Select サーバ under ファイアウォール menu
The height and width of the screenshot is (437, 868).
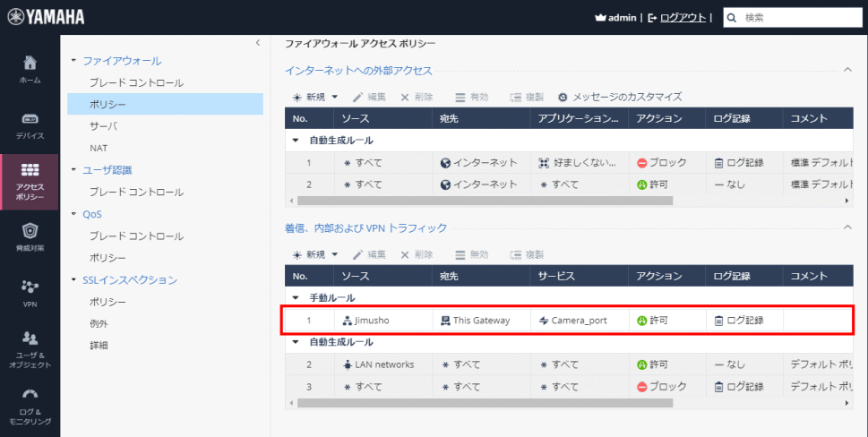103,126
